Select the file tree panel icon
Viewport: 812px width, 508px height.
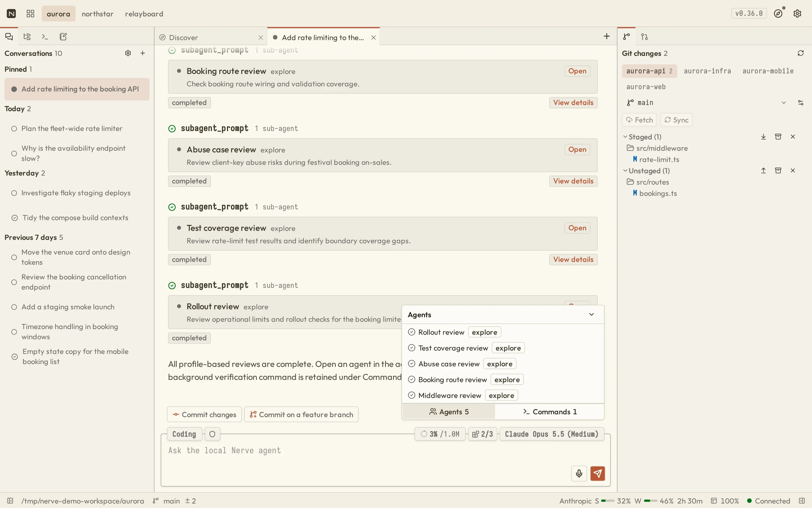click(x=27, y=37)
